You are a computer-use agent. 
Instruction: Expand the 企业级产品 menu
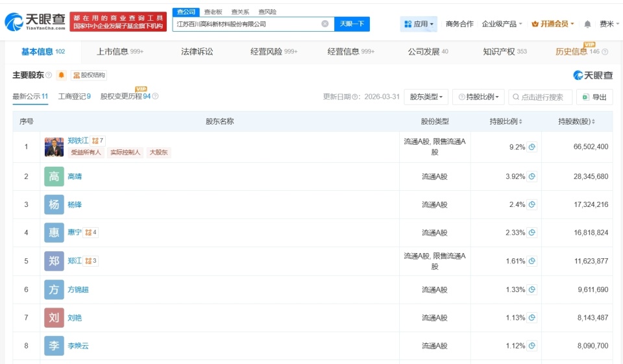click(502, 24)
